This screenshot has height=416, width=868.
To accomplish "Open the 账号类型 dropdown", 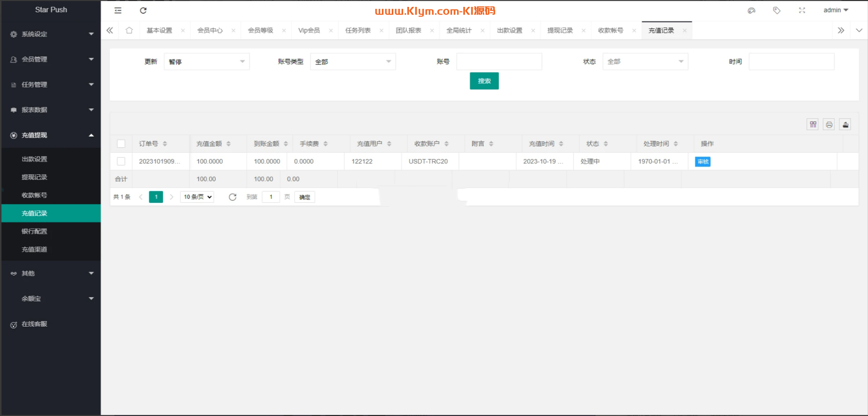I will tap(353, 62).
